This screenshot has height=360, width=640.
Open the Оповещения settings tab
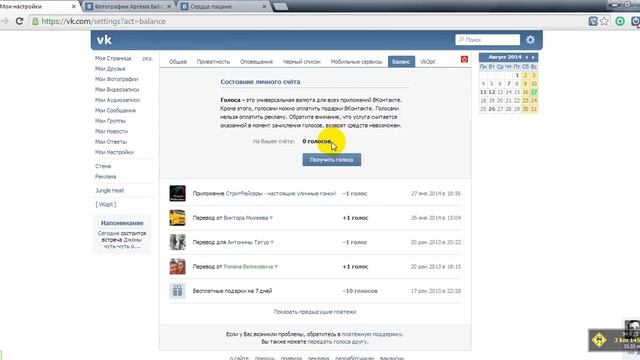click(x=256, y=62)
